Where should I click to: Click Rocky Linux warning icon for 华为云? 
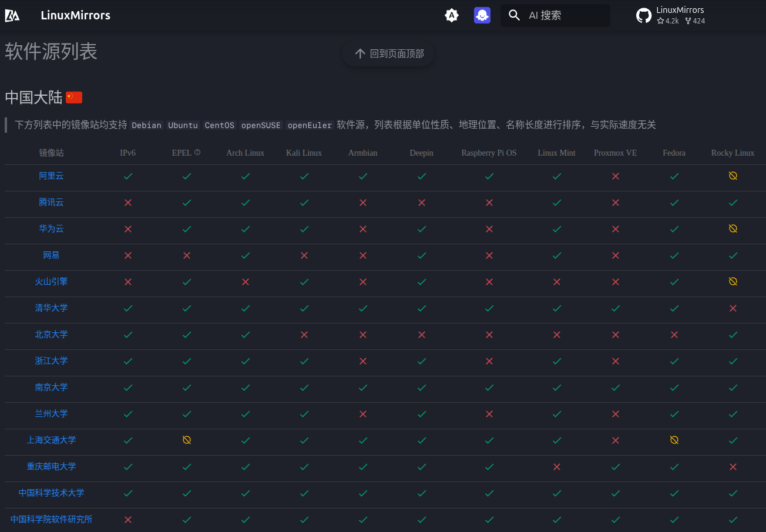733,228
